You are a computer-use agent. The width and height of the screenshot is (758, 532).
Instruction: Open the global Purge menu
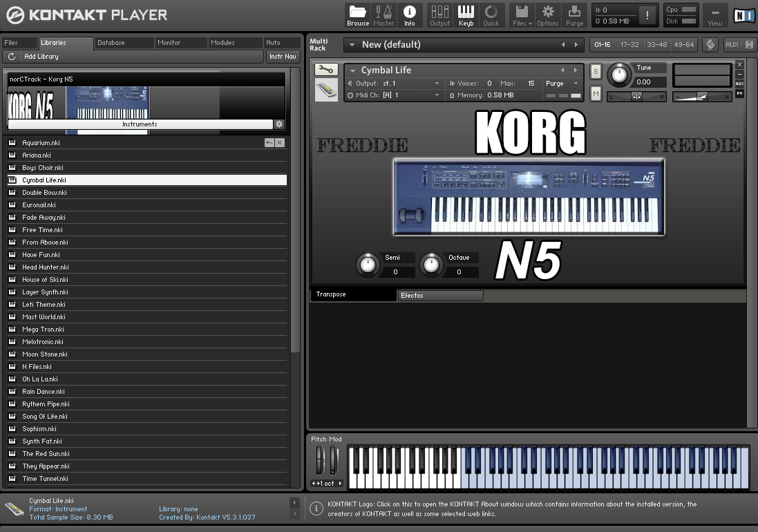[574, 15]
